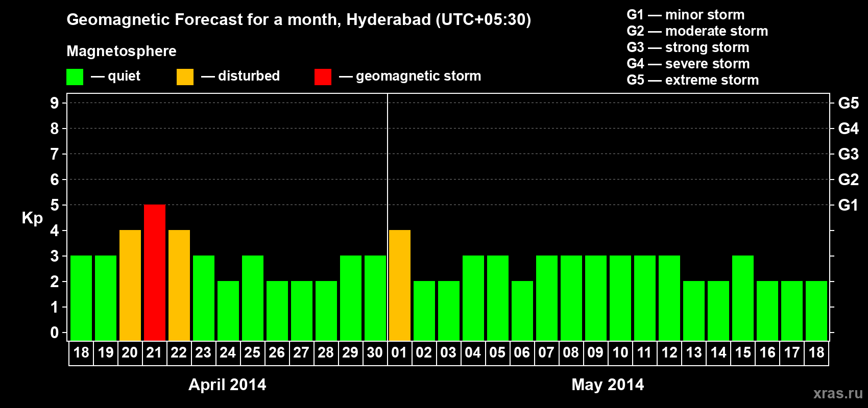Click the 'disturbed' legend label
868x408 pixels.
[249, 76]
